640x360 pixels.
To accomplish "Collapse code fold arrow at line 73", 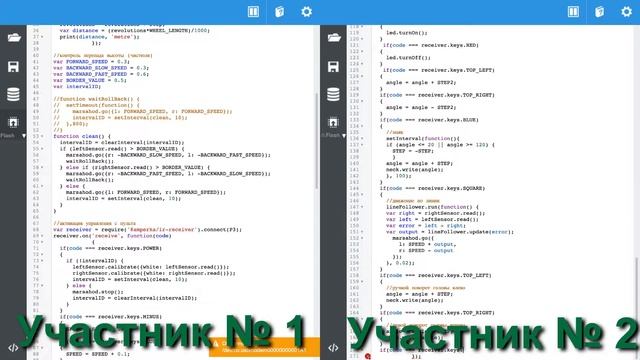I will [x=42, y=260].
